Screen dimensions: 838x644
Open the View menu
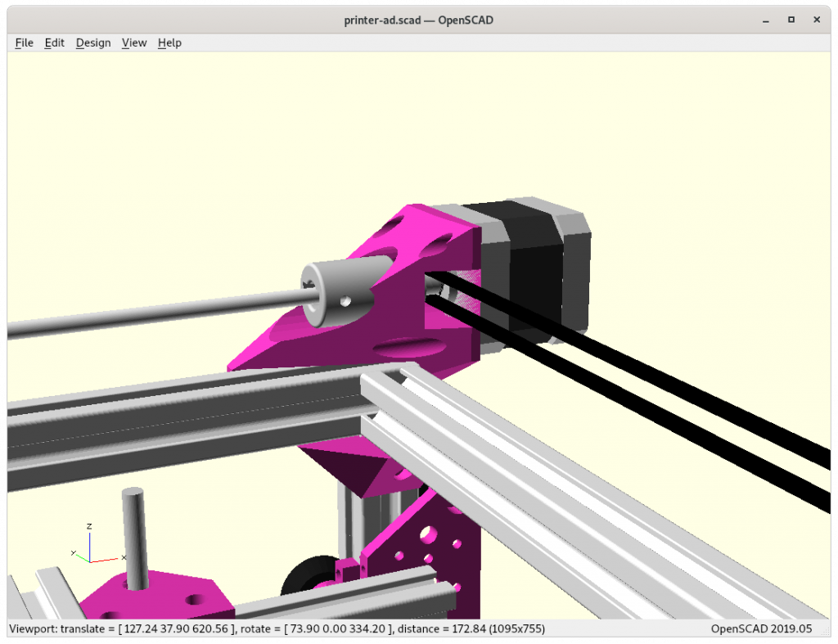coord(133,43)
